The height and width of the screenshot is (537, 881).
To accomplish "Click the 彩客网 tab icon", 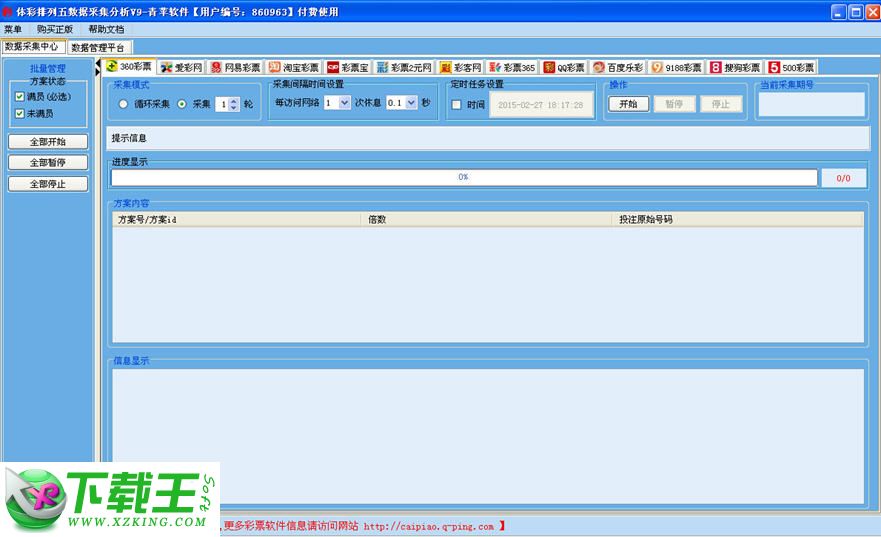I will tap(446, 68).
